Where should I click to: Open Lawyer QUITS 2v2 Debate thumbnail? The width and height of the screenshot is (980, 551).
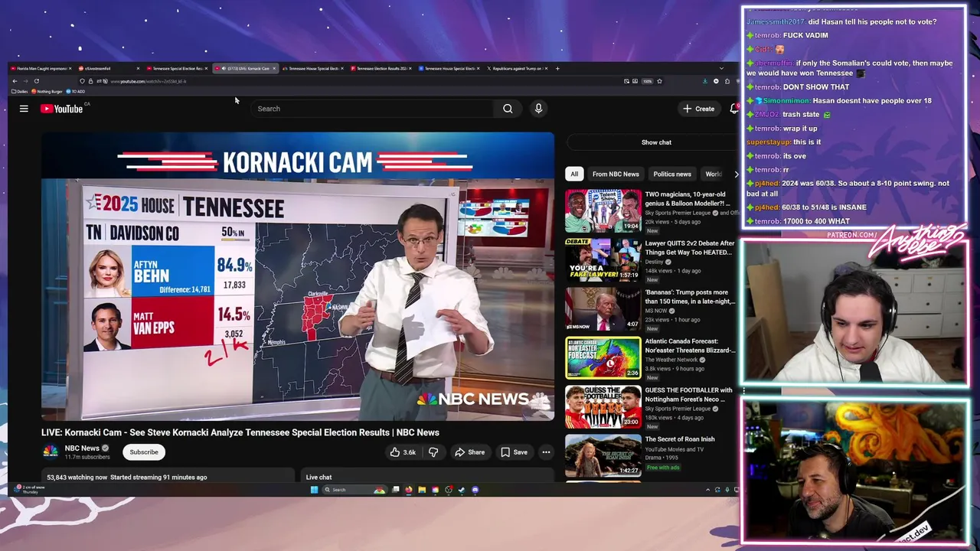click(603, 259)
